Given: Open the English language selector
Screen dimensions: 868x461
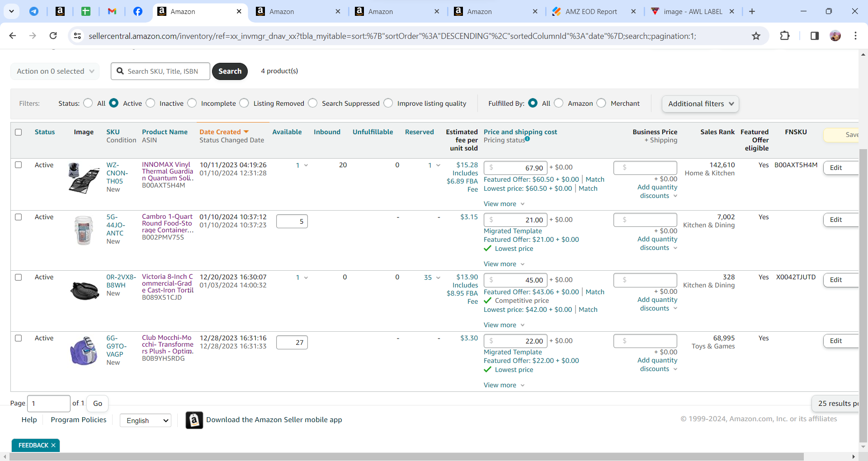Looking at the screenshot, I should click(146, 420).
